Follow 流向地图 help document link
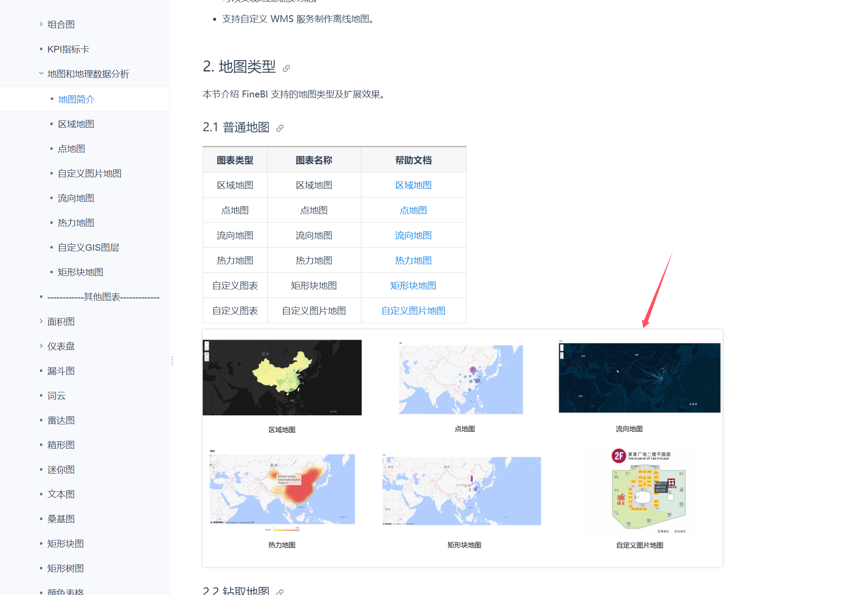This screenshot has height=595, width=868. [413, 235]
